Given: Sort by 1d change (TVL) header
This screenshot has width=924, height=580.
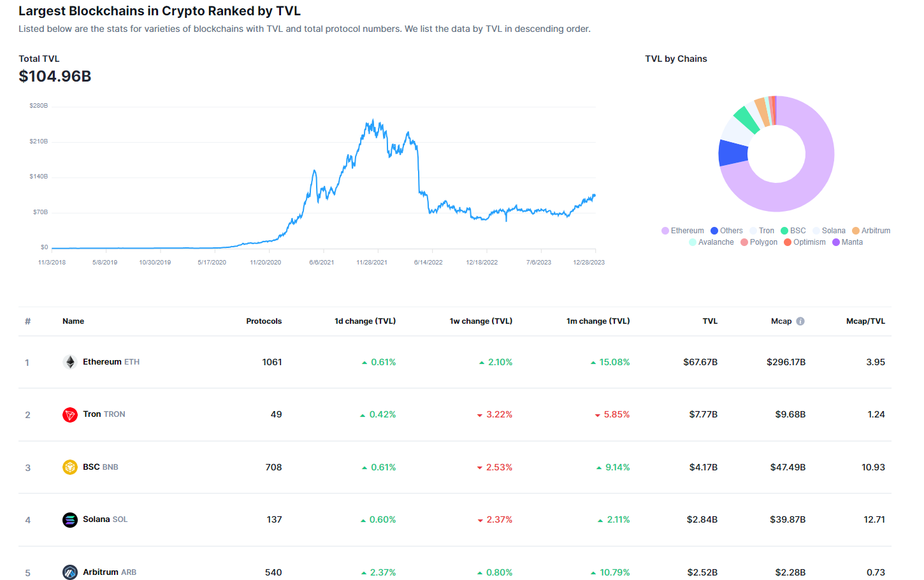Looking at the screenshot, I should (365, 321).
